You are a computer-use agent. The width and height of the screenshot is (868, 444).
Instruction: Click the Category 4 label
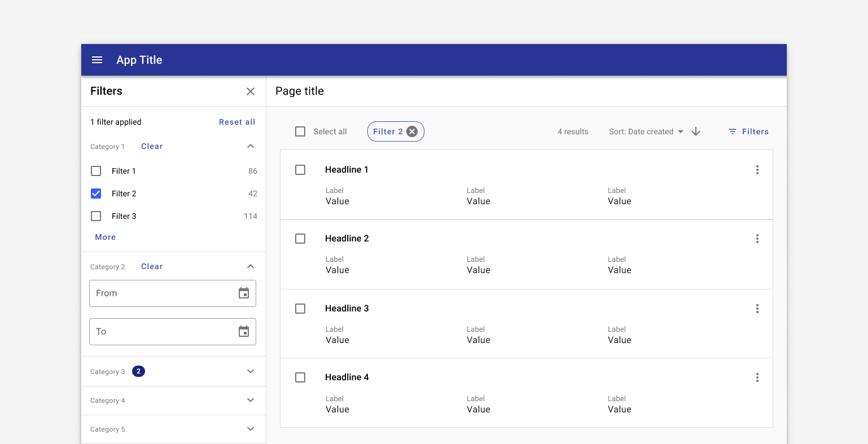click(x=108, y=401)
